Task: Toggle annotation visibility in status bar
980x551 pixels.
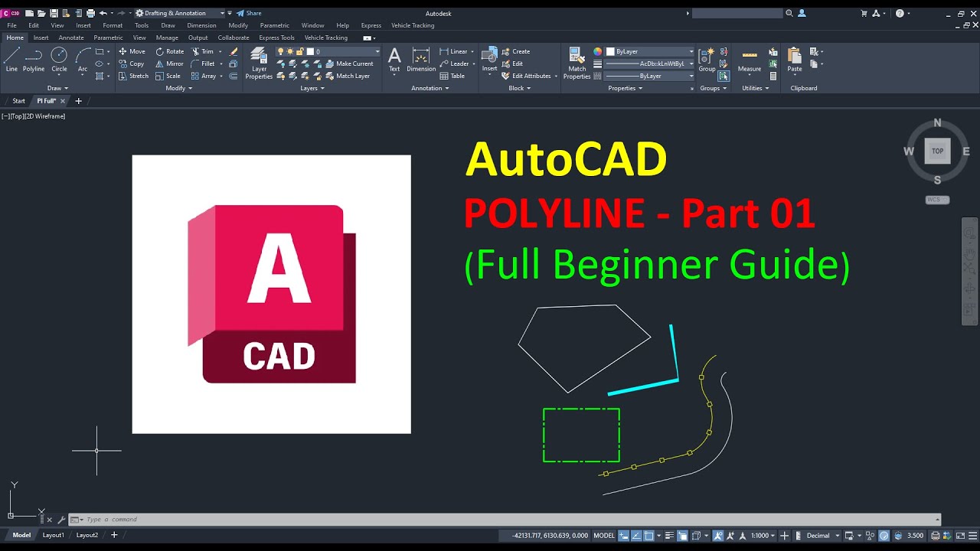Action: [x=718, y=536]
